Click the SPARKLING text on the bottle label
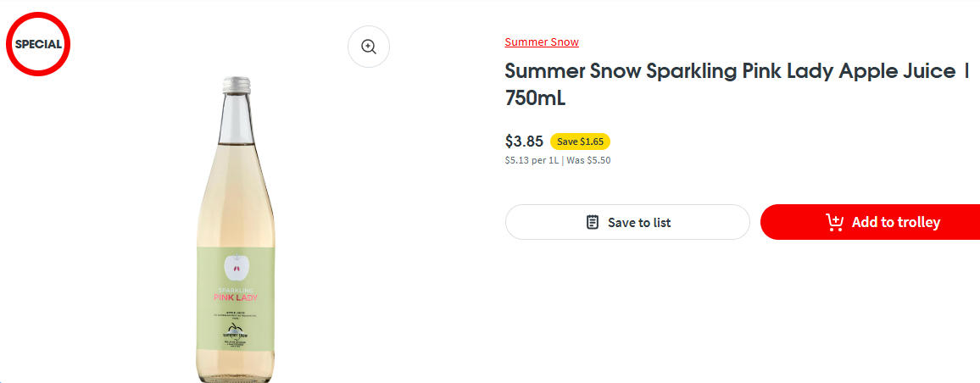Screen dimensions: 980x383 click(237, 288)
